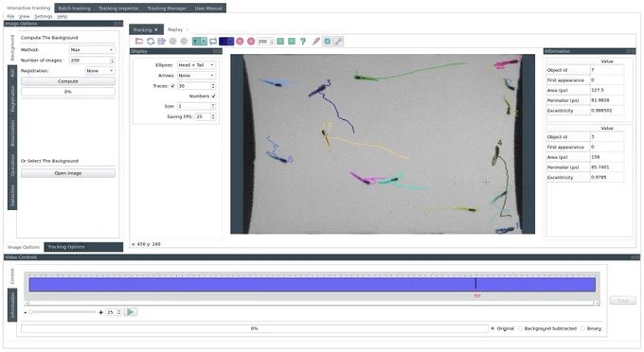Open the green object selector showing 7
Screen dimensions: 644x352
(x=200, y=41)
